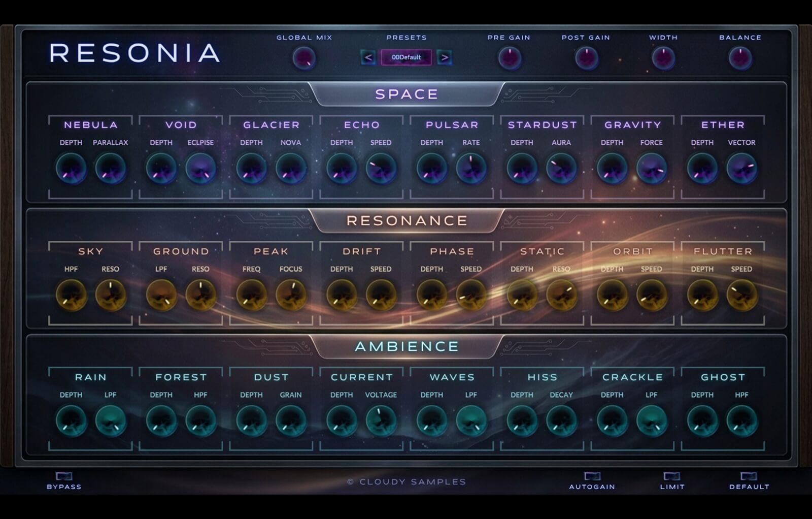Click the Flutter Depth knob

click(x=702, y=295)
